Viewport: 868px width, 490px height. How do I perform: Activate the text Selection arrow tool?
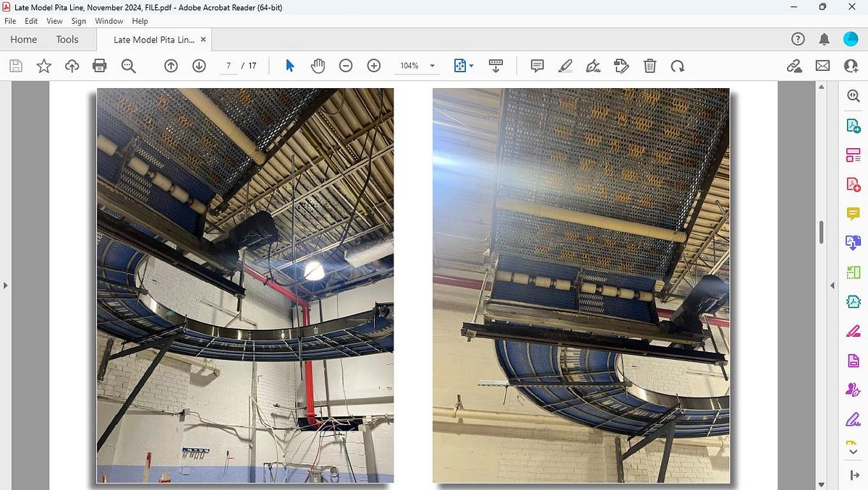point(289,65)
